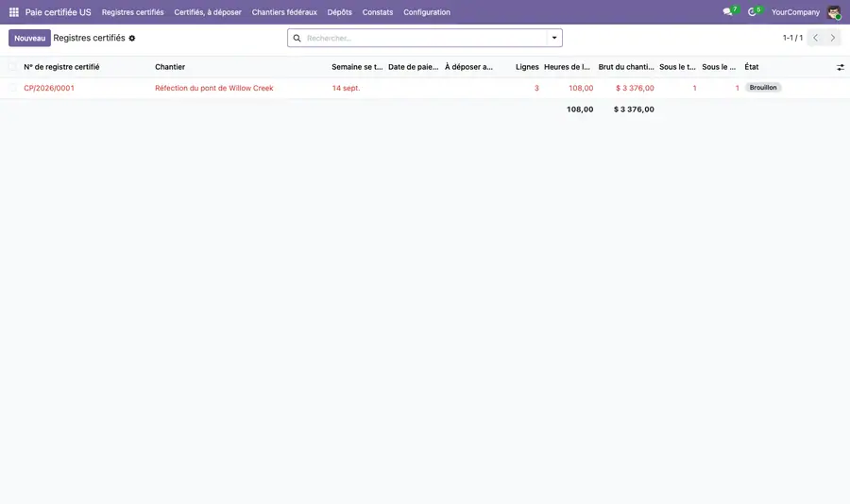Toggle the select-all header checkbox
This screenshot has width=850, height=504.
click(12, 67)
